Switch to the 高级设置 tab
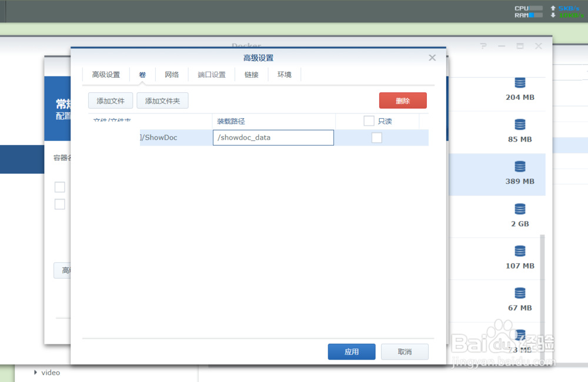588x382 pixels. [x=106, y=75]
